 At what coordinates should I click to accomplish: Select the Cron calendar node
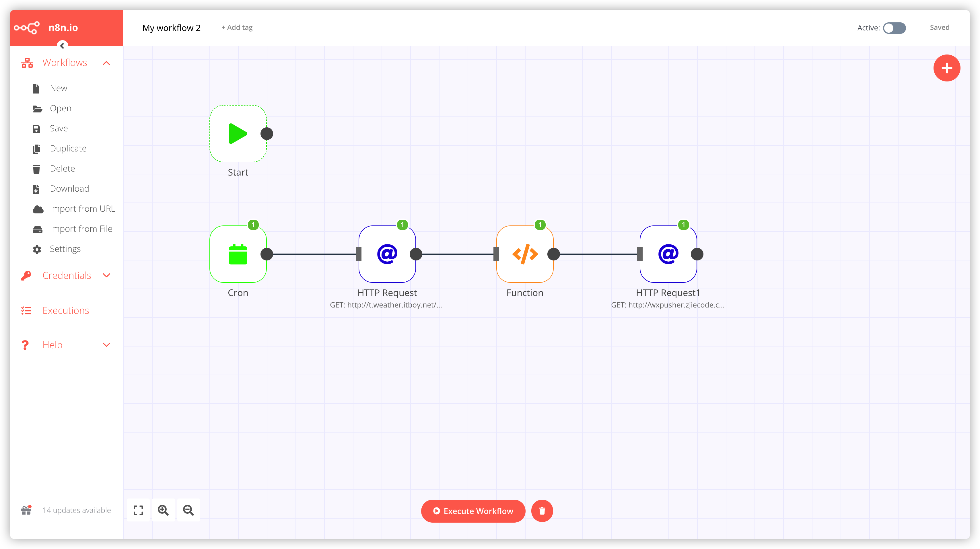click(x=238, y=254)
